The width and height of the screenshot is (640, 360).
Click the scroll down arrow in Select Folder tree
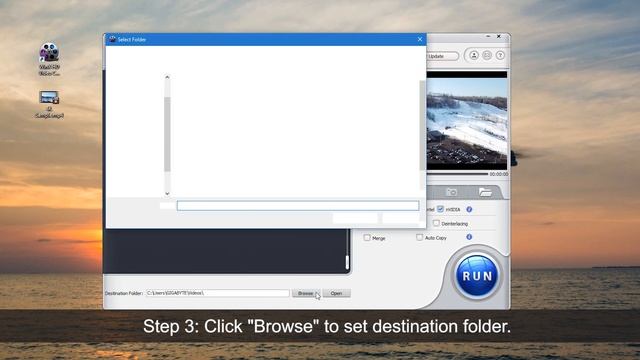(167, 193)
